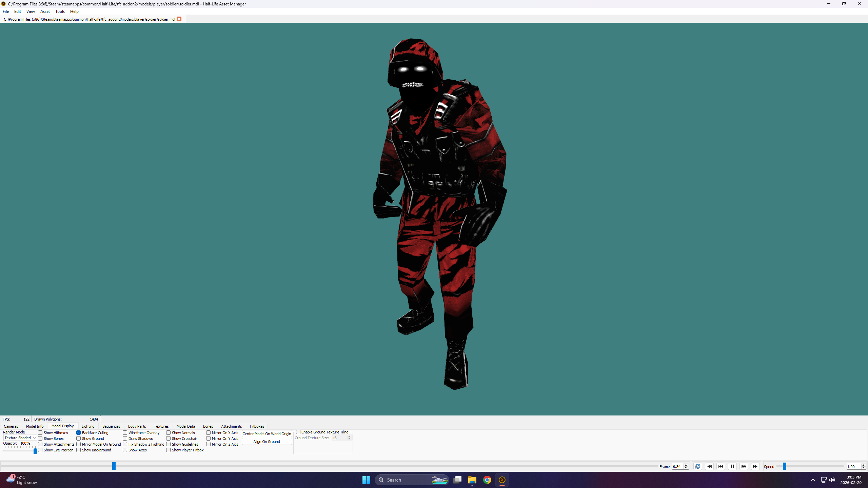868x488 pixels.
Task: Open the Textures tab
Action: [161, 426]
